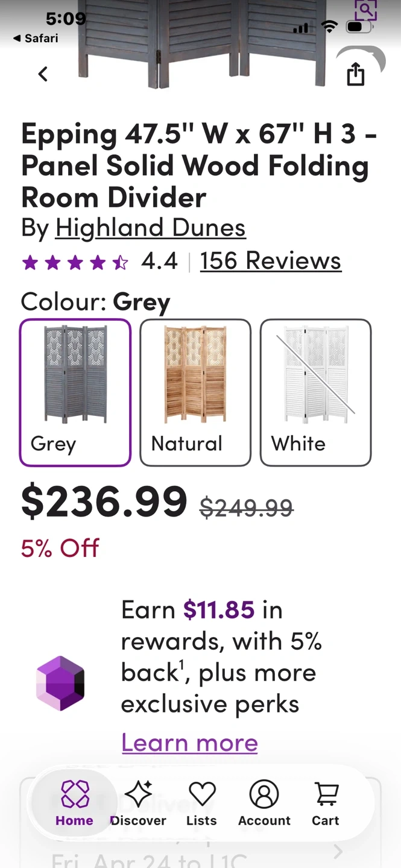This screenshot has width=401, height=868.
Task: Select the Grey colour option
Action: 75,392
